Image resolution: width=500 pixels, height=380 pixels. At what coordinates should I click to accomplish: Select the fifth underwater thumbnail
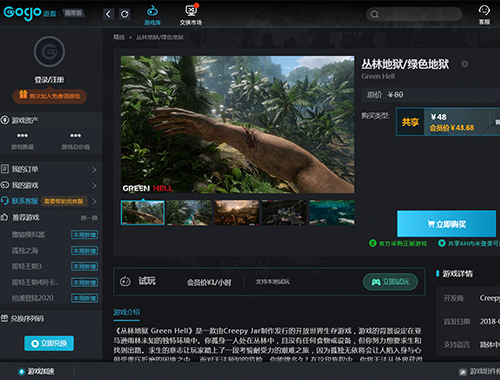pyautogui.click(x=332, y=213)
